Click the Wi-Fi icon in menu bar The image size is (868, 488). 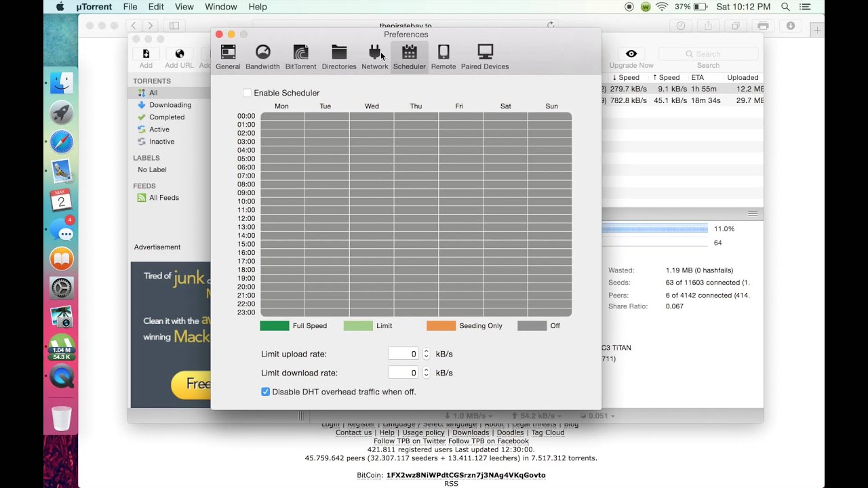tap(662, 7)
